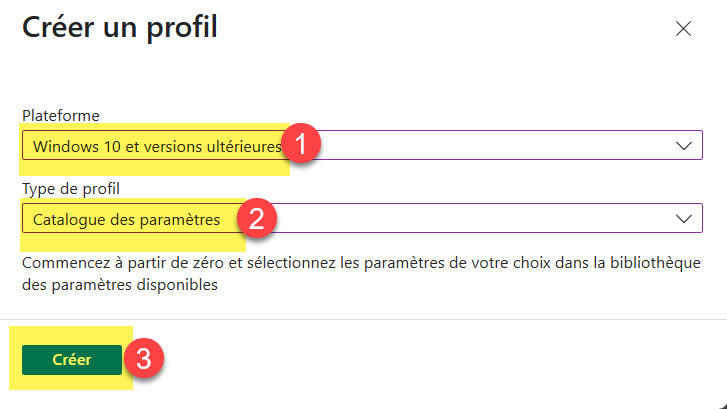The width and height of the screenshot is (727, 409).
Task: Click the Créer un profil heading
Action: [x=119, y=27]
